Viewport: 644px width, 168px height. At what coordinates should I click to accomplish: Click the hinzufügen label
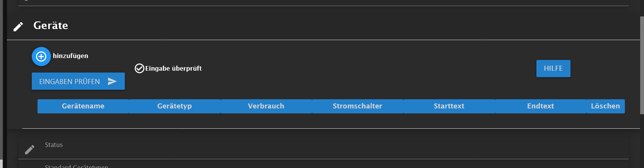click(70, 56)
